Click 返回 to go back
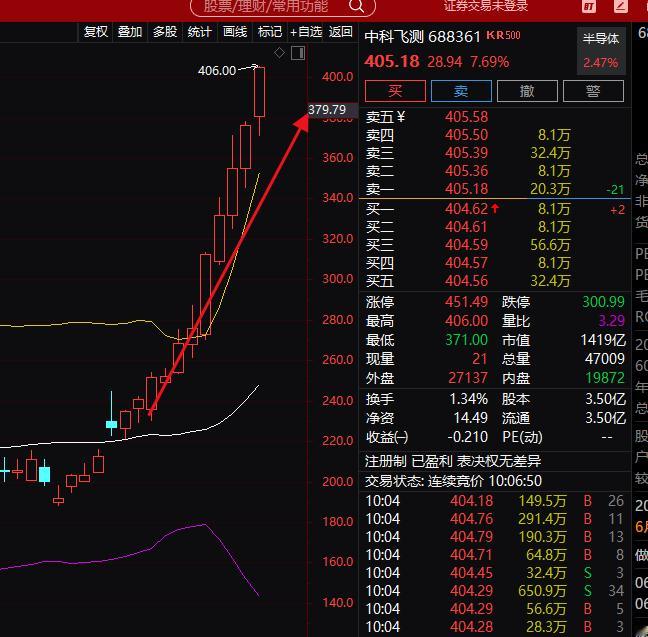This screenshot has width=648, height=637. (341, 32)
